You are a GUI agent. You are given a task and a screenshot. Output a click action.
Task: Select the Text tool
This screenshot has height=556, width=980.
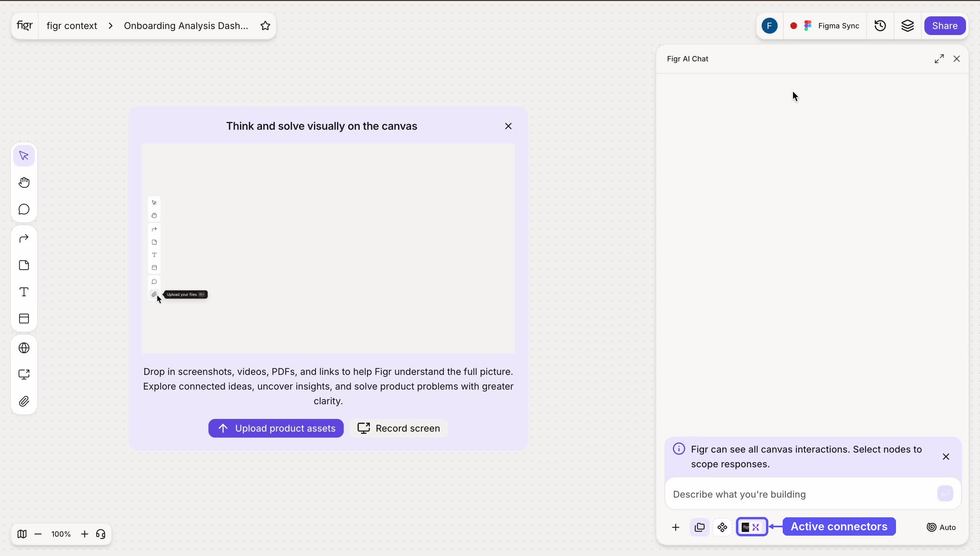pos(24,292)
